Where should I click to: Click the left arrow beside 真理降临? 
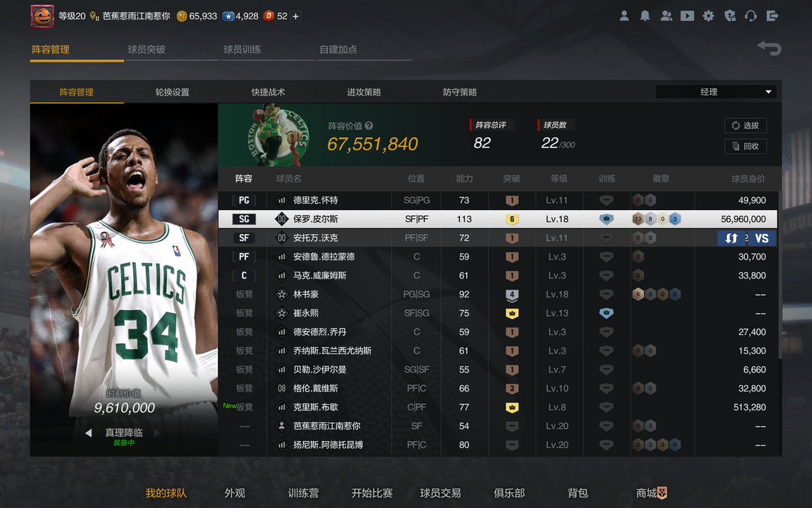tap(89, 433)
